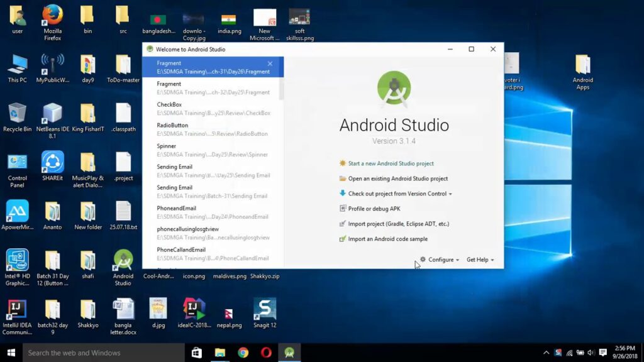Remove selected Fragment project from recent list
Viewport: 644px width, 362px height.
(270, 63)
